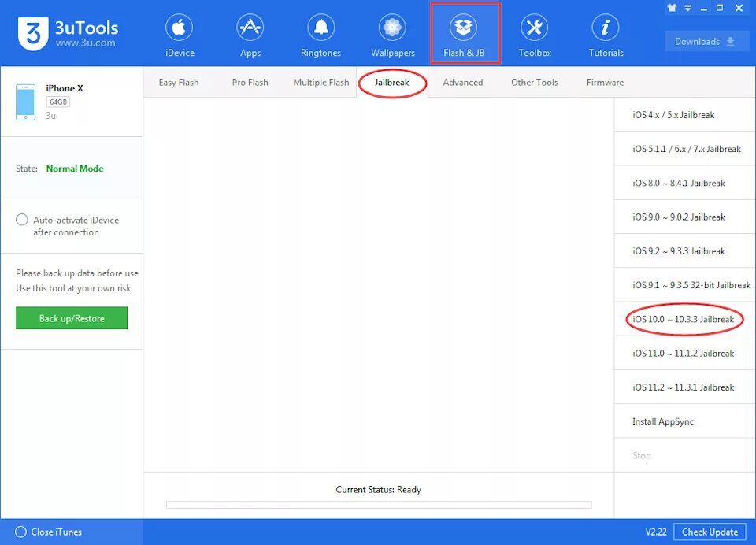Open the Ringtones section

pyautogui.click(x=321, y=35)
